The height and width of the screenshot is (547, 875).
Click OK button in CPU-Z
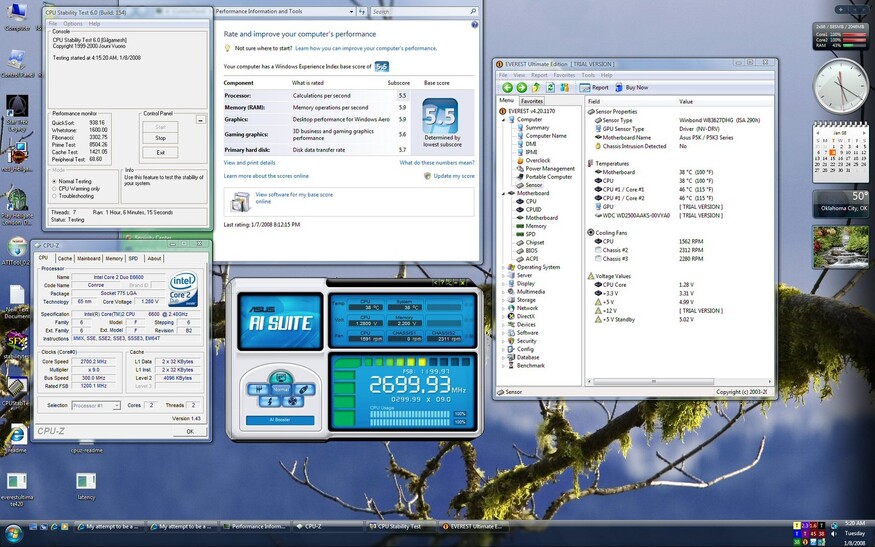click(190, 431)
